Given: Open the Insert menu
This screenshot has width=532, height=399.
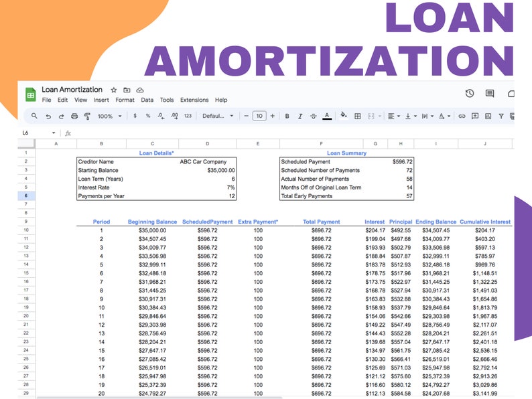Looking at the screenshot, I should 101,100.
